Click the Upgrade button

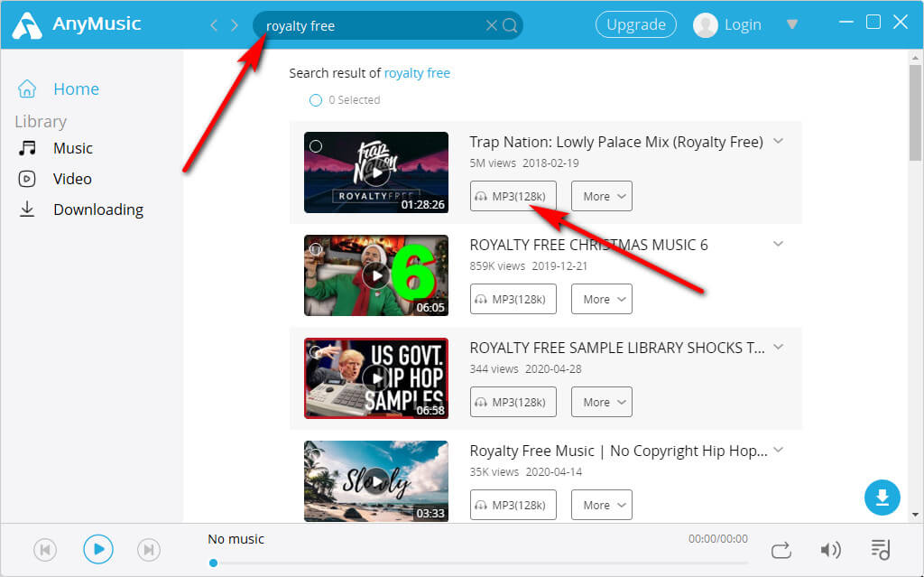pos(636,24)
